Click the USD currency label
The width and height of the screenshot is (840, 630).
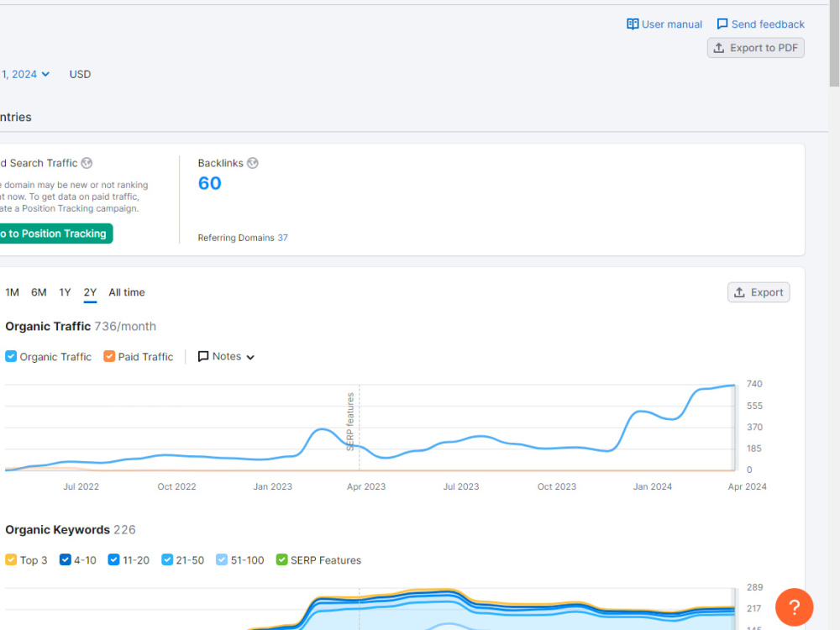[80, 75]
